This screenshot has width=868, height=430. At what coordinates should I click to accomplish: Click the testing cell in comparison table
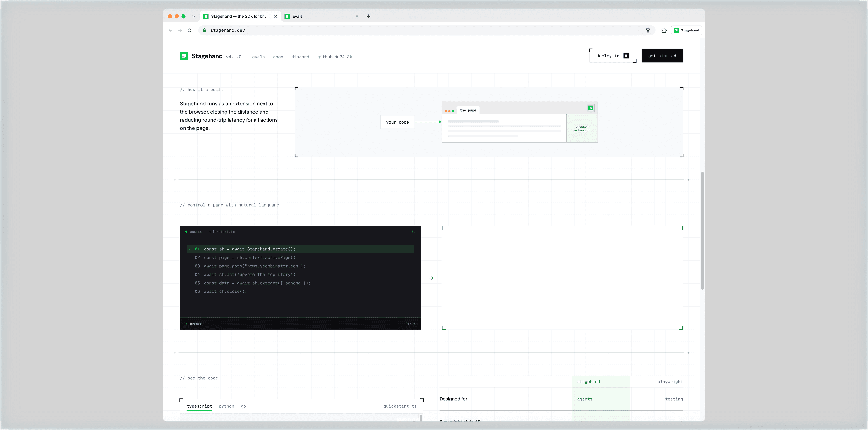[x=674, y=399]
